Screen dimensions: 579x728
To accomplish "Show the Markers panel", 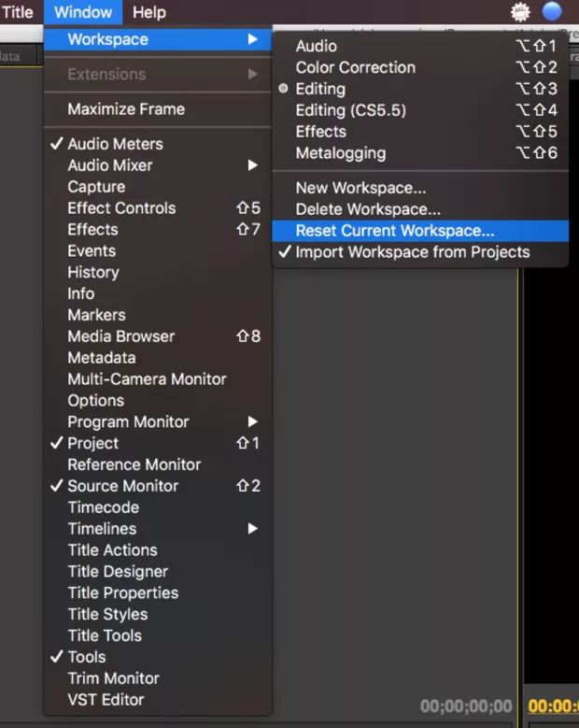I will coord(158,315).
